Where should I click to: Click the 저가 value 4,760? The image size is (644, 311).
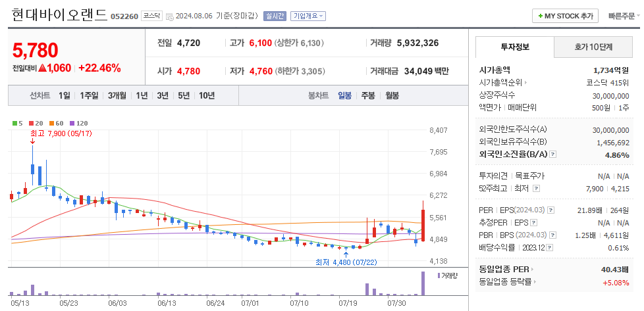[x=261, y=71]
